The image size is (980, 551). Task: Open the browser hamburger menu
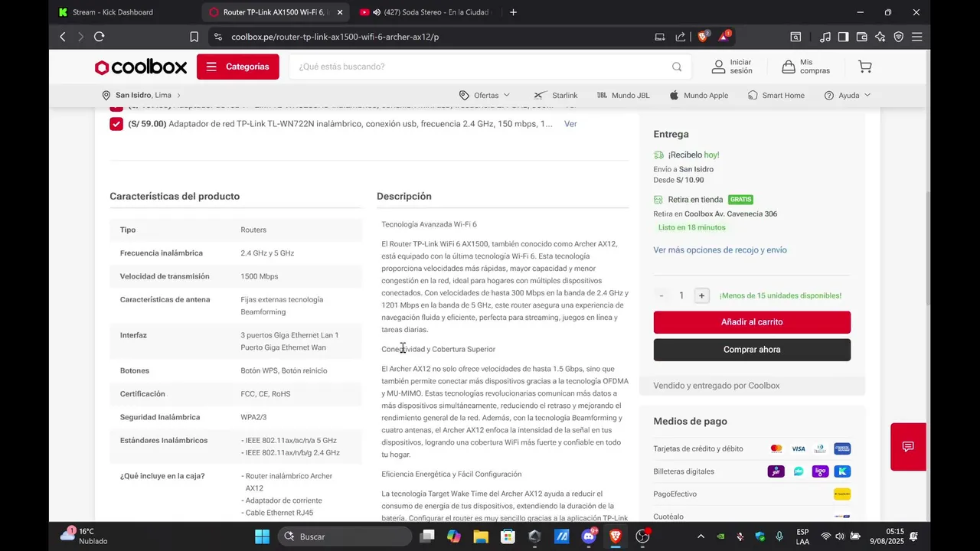click(x=916, y=37)
